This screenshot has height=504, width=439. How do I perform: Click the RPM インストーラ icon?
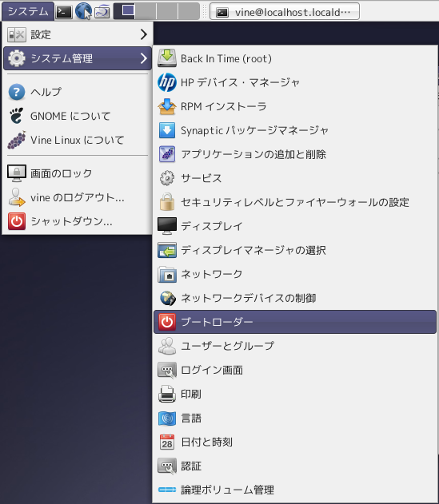pyautogui.click(x=166, y=106)
